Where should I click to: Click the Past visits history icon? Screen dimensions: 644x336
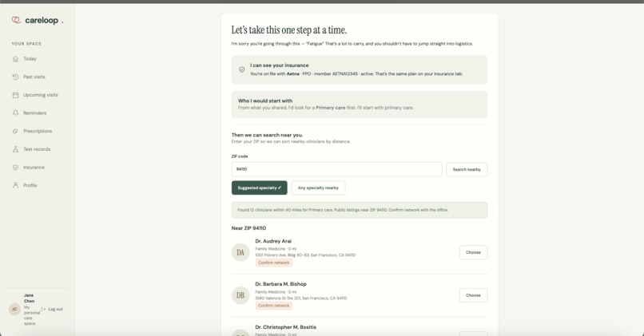pos(16,77)
